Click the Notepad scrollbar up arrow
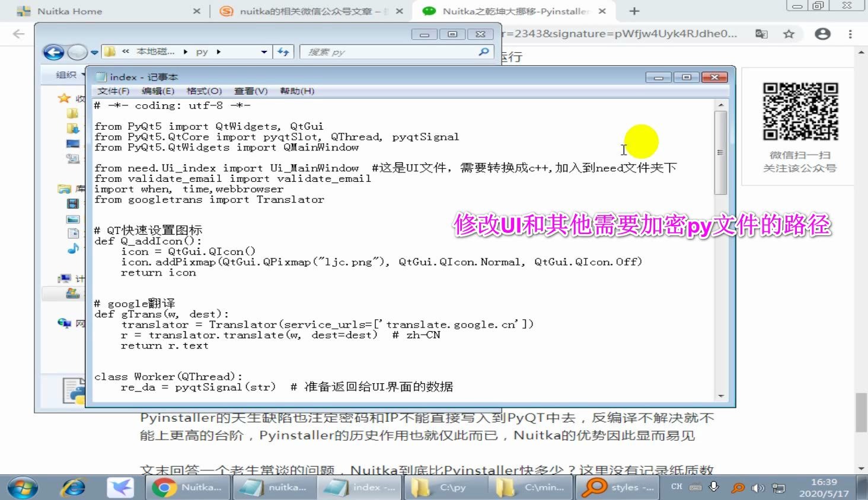 [721, 105]
